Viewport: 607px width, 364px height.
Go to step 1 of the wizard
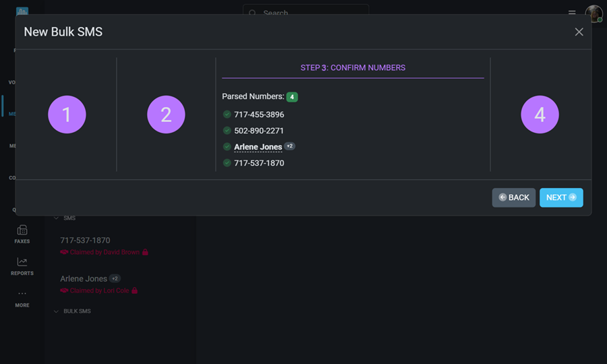pyautogui.click(x=67, y=115)
